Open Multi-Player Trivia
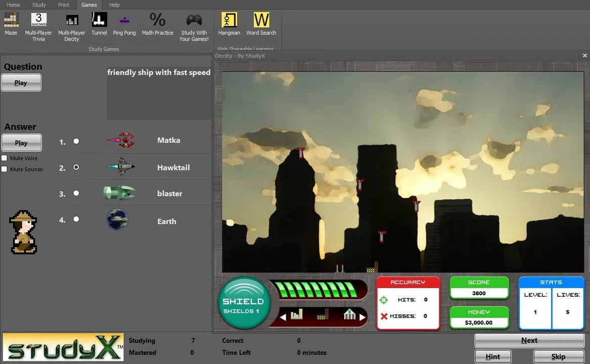Image resolution: width=590 pixels, height=364 pixels. point(38,25)
